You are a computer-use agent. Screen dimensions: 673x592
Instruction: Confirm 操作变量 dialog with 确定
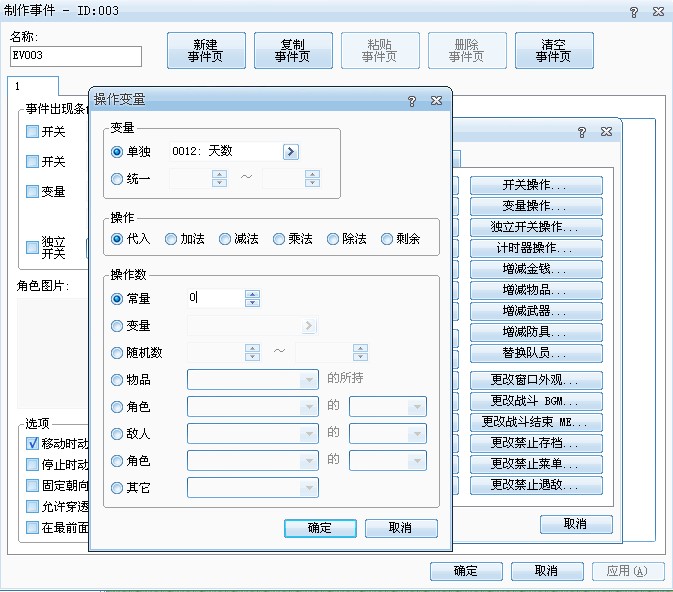320,528
